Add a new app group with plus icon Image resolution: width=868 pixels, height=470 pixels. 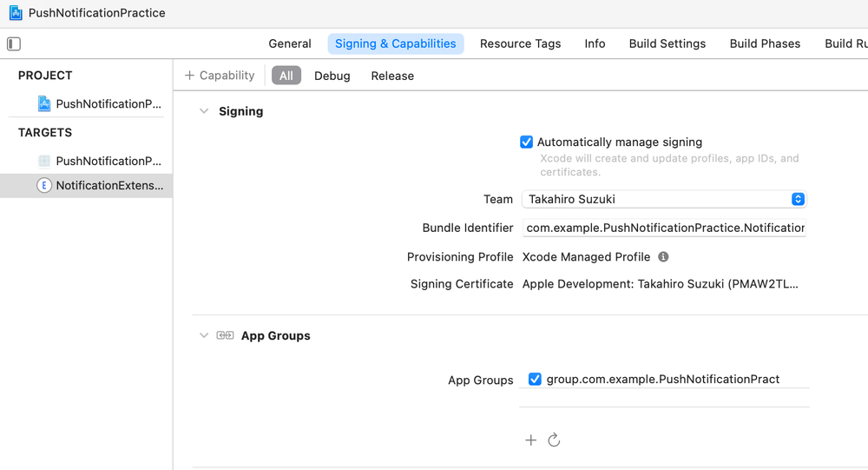coord(531,440)
